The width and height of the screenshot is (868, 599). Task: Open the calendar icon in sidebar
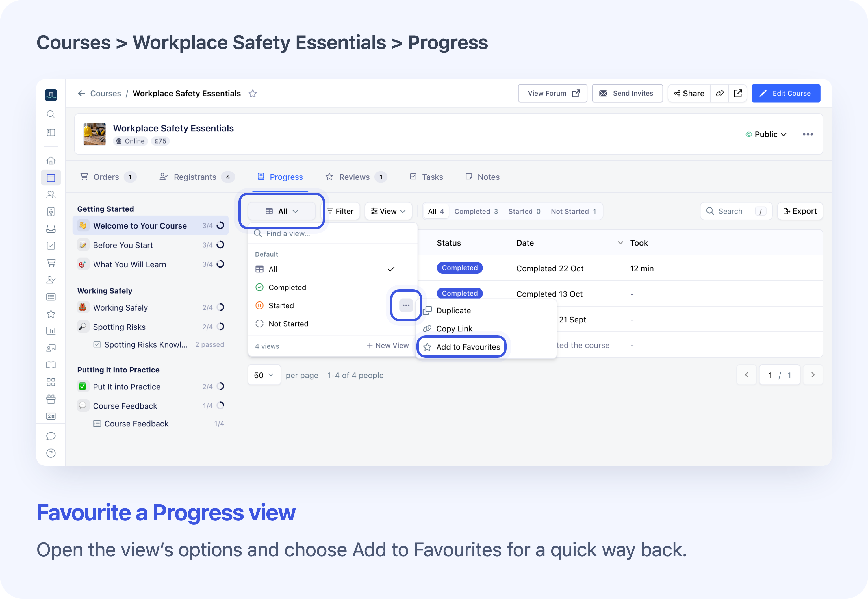click(51, 177)
